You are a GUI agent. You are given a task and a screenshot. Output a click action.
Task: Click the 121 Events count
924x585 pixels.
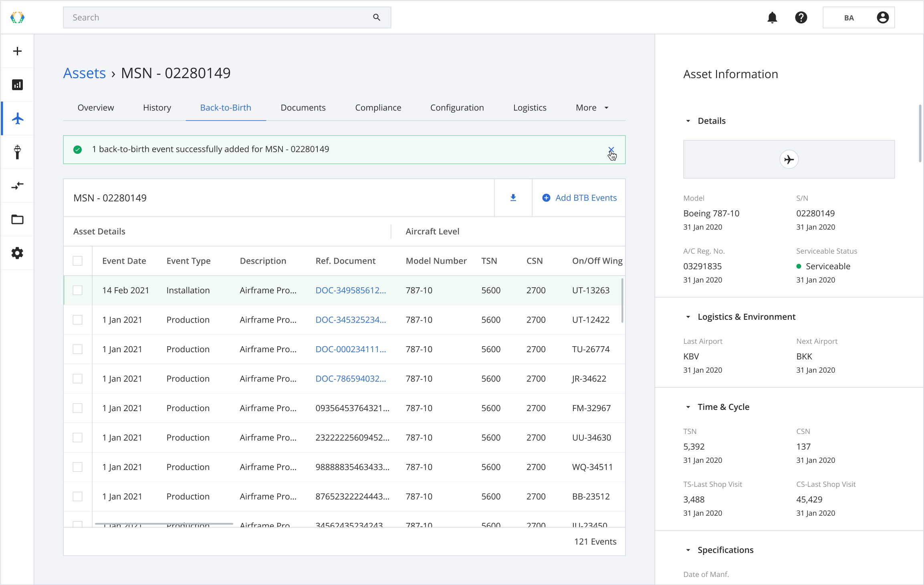tap(595, 542)
